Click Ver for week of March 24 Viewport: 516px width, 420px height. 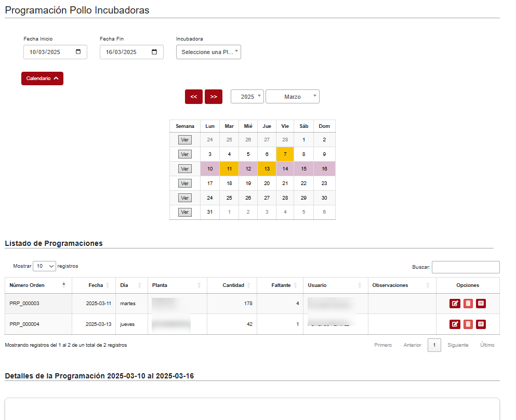(x=184, y=198)
